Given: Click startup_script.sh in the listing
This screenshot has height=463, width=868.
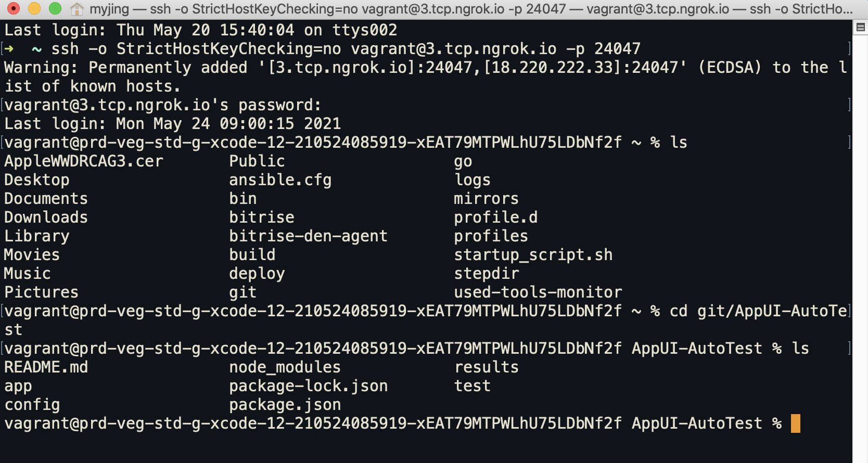Looking at the screenshot, I should pos(533,255).
